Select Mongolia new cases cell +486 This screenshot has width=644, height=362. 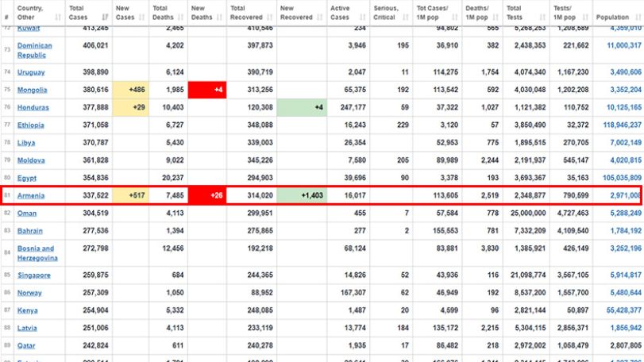[x=130, y=90]
